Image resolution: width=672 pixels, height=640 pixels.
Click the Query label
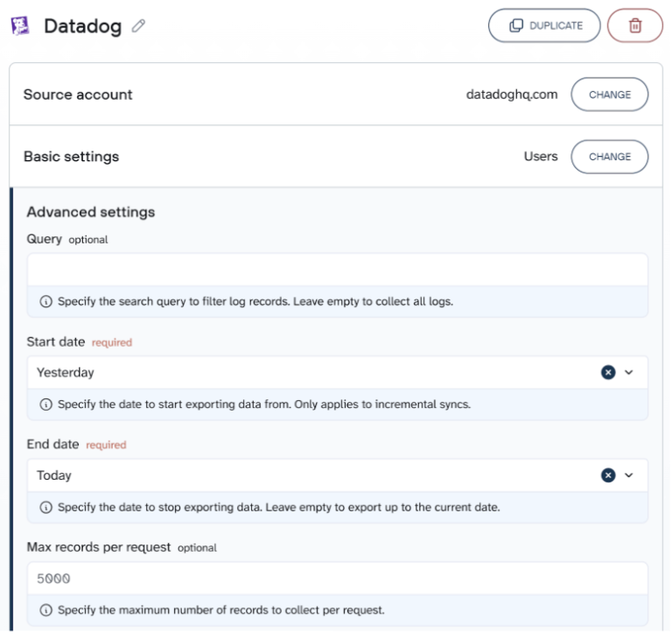click(44, 239)
